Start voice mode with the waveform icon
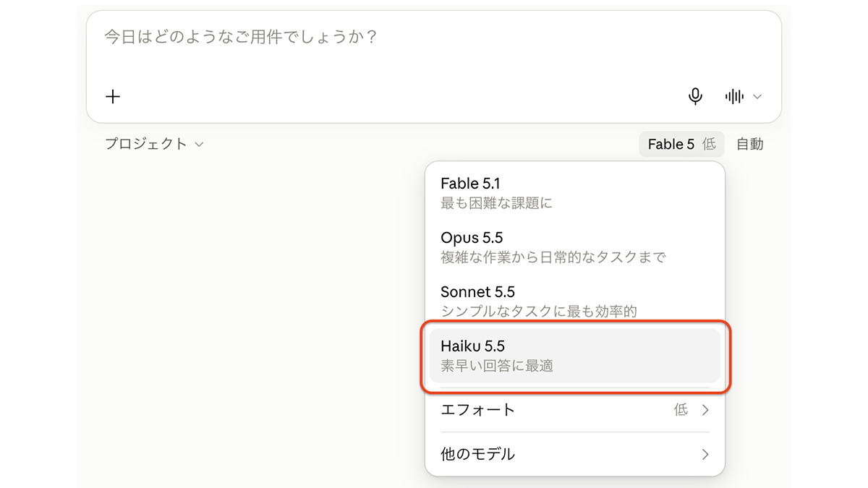Viewport: 868px width, 488px height. point(734,96)
